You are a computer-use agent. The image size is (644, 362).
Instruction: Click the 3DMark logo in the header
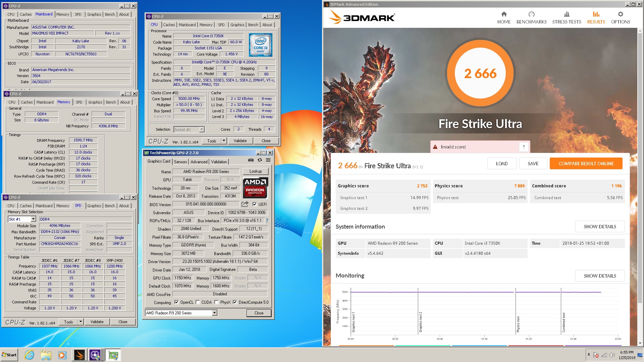(x=362, y=17)
